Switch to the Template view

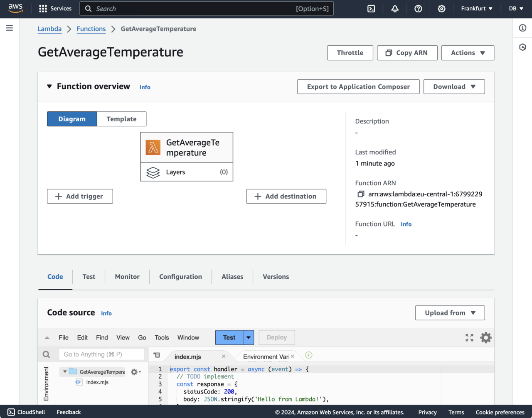pos(121,119)
